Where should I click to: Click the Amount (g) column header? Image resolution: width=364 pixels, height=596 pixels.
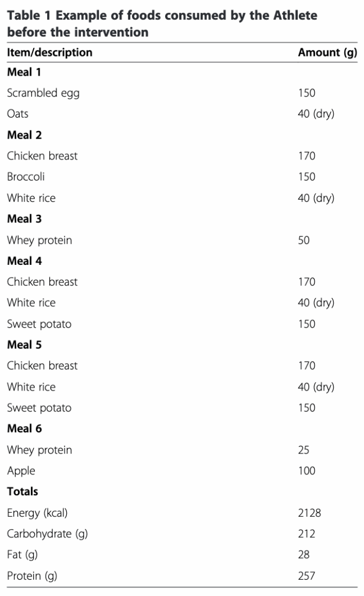(327, 52)
